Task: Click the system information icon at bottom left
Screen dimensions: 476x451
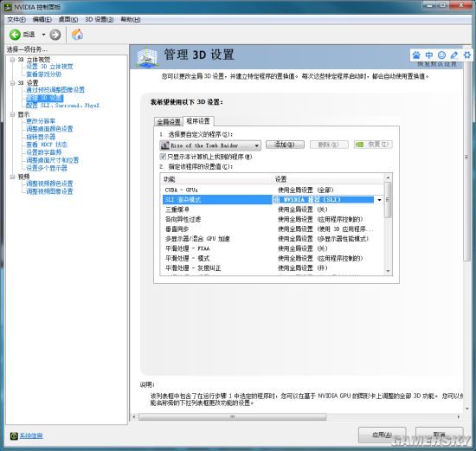Action: click(x=14, y=436)
